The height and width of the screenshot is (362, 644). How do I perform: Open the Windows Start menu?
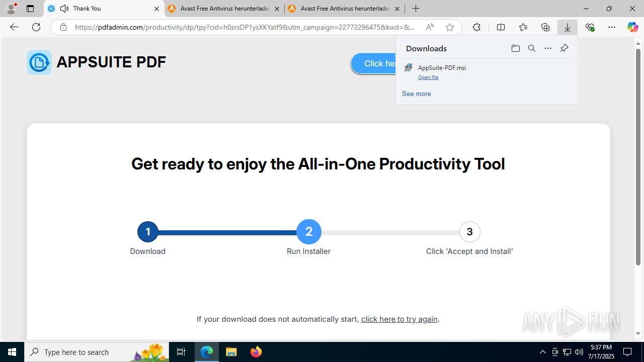point(12,352)
